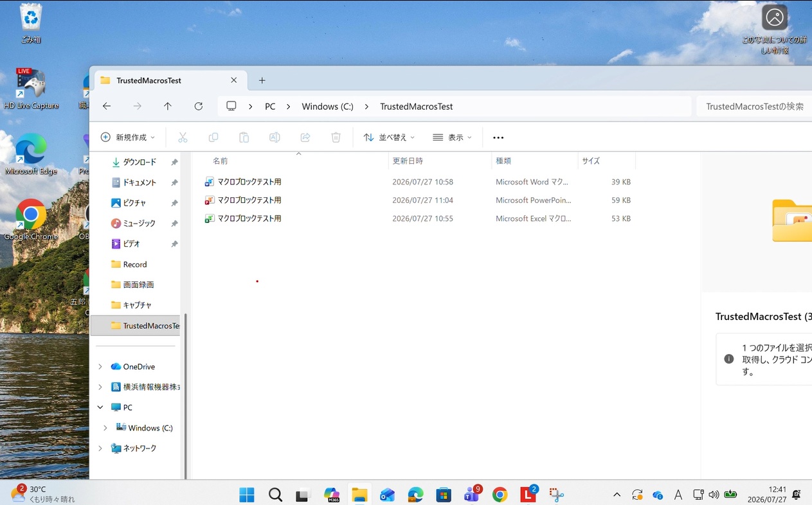The height and width of the screenshot is (505, 812).
Task: Select the TrustedMacrosTest tab
Action: pyautogui.click(x=169, y=80)
